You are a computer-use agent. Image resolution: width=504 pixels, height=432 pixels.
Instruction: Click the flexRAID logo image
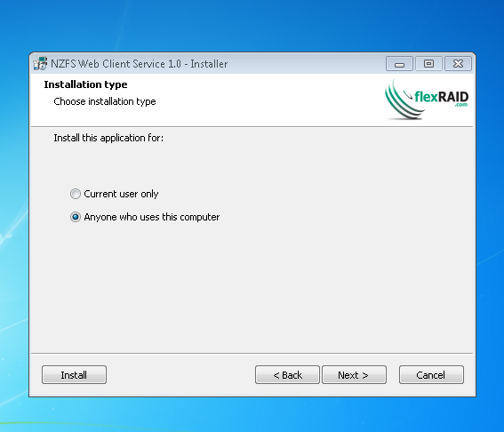tap(427, 100)
